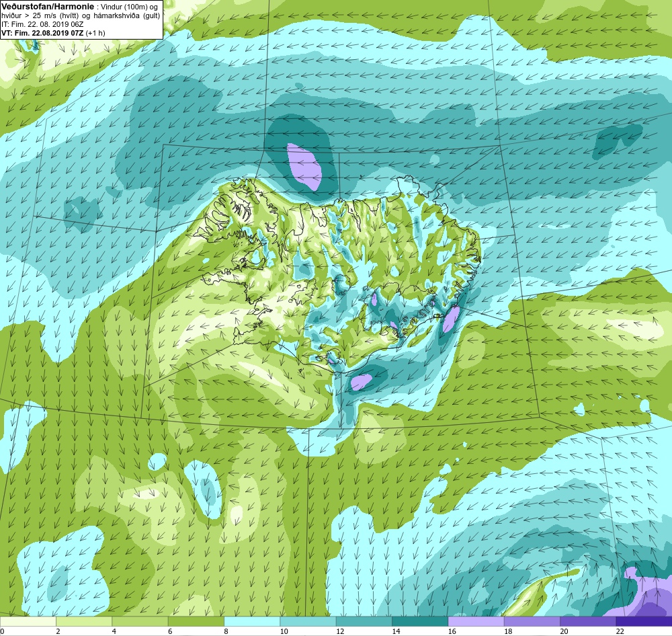Select the legend scale value '4'
The width and height of the screenshot is (672, 636).
tap(114, 631)
